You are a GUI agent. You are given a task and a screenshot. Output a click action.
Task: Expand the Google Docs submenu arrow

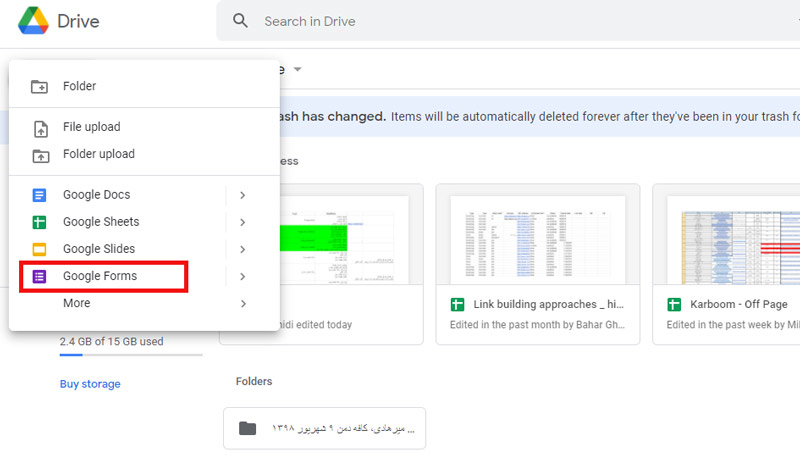(x=243, y=195)
